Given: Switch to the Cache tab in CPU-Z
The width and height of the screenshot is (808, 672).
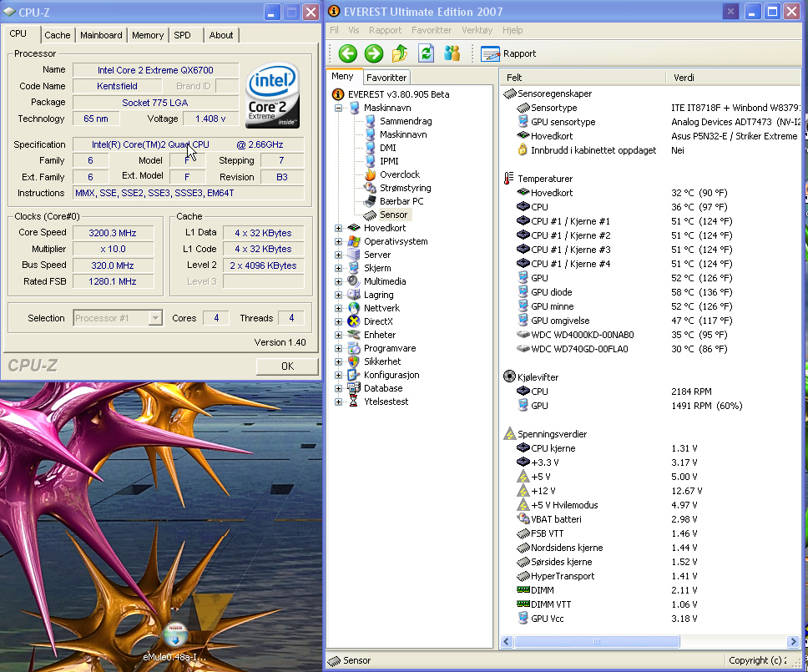Looking at the screenshot, I should coord(58,35).
